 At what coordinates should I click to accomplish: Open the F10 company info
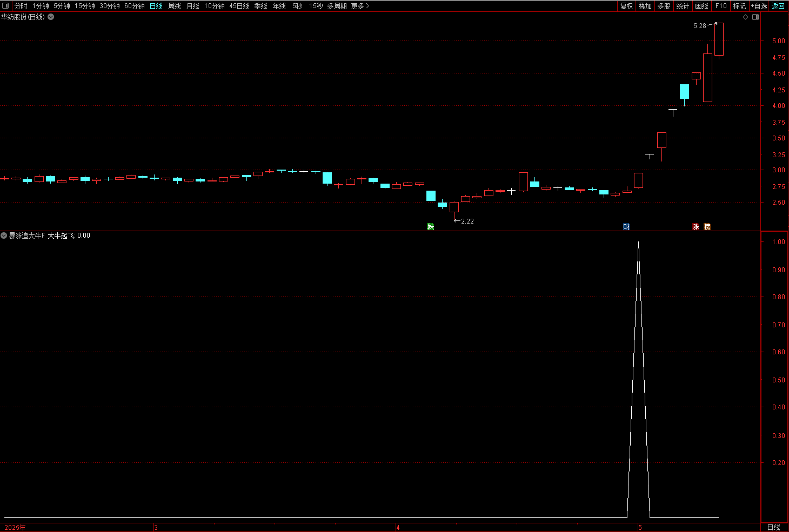coord(721,6)
